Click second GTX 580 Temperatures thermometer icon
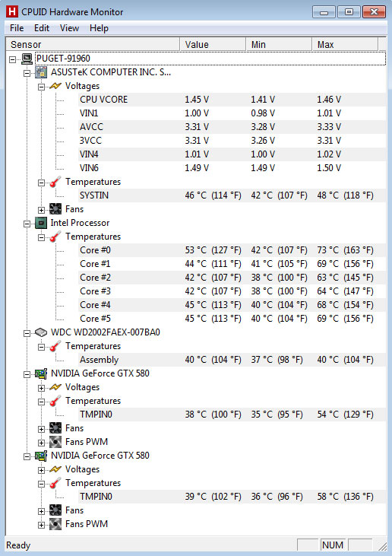This screenshot has width=392, height=556. (x=55, y=483)
